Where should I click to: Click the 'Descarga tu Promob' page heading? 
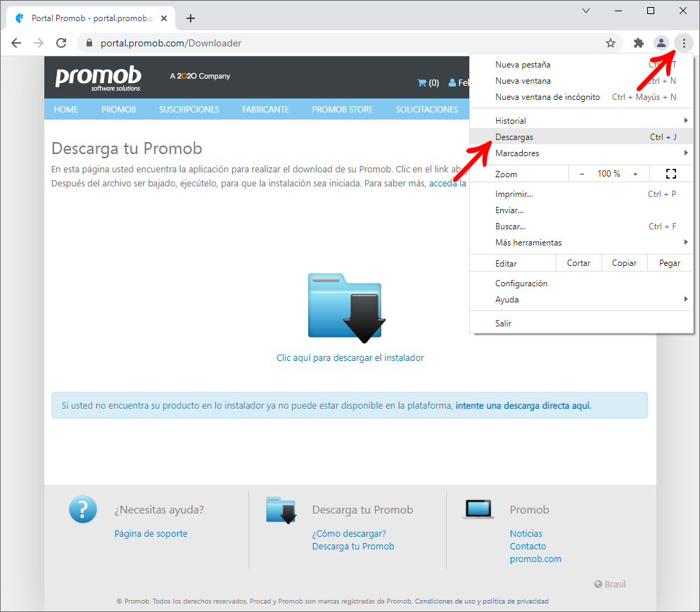127,148
